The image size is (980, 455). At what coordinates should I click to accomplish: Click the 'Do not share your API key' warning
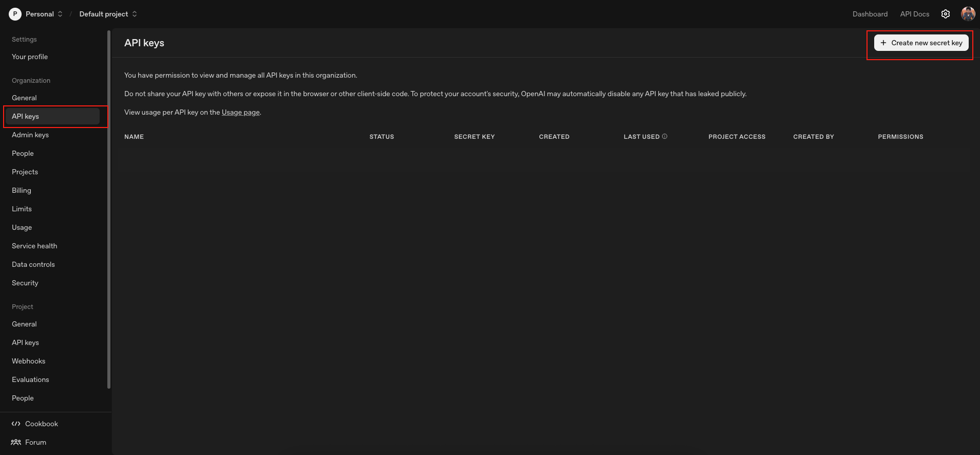[436, 94]
